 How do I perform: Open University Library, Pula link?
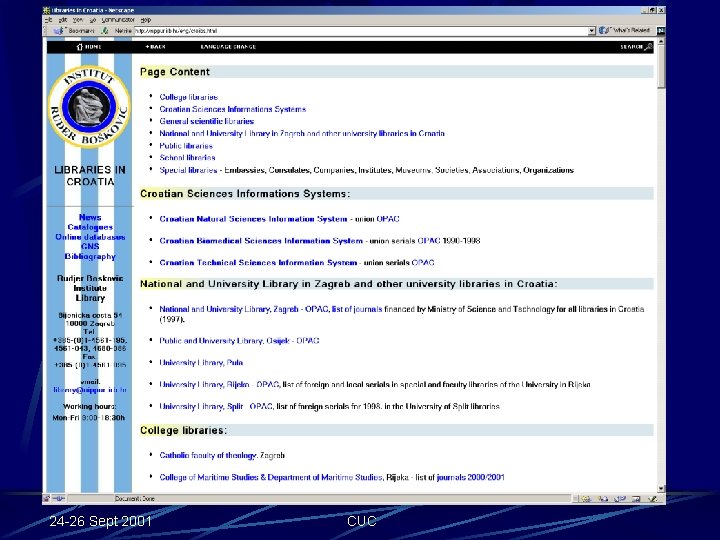point(201,362)
